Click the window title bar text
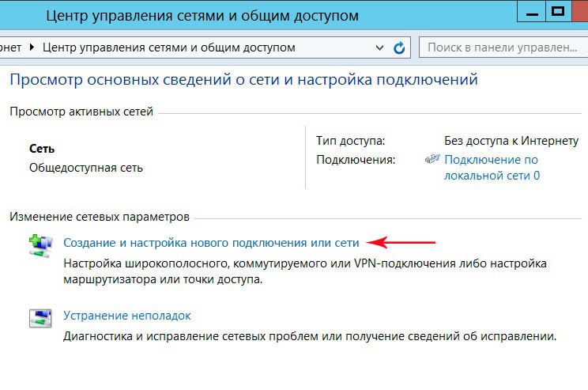 [202, 15]
